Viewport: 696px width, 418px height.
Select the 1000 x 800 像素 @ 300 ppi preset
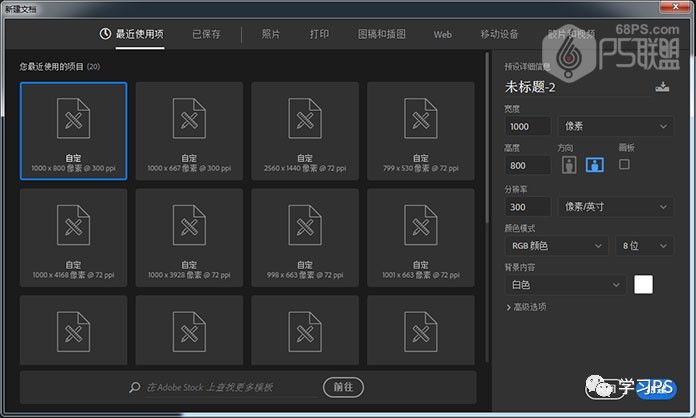coord(73,130)
